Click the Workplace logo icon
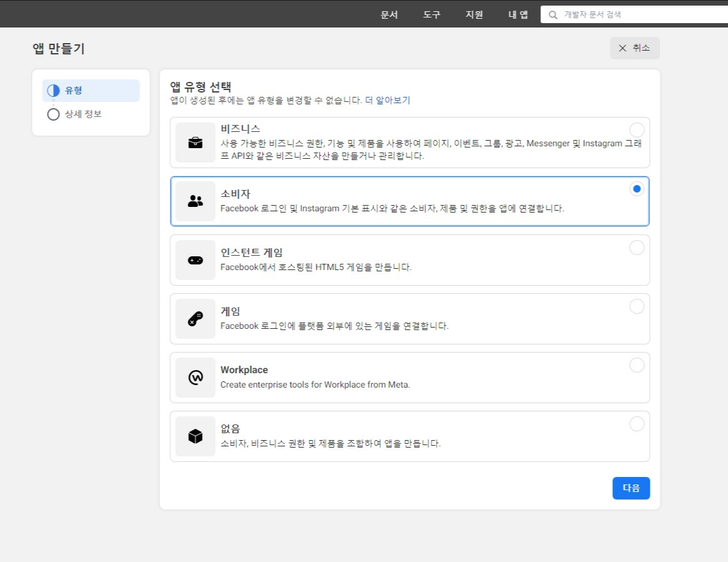 (196, 378)
